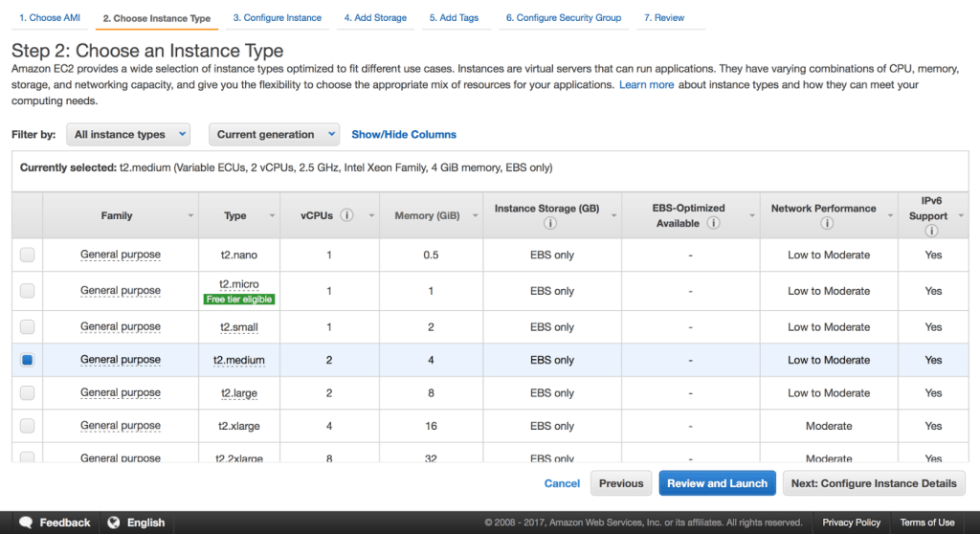Click the Moderate network cell for t2.xlarge
This screenshot has height=534, width=980.
pos(829,426)
